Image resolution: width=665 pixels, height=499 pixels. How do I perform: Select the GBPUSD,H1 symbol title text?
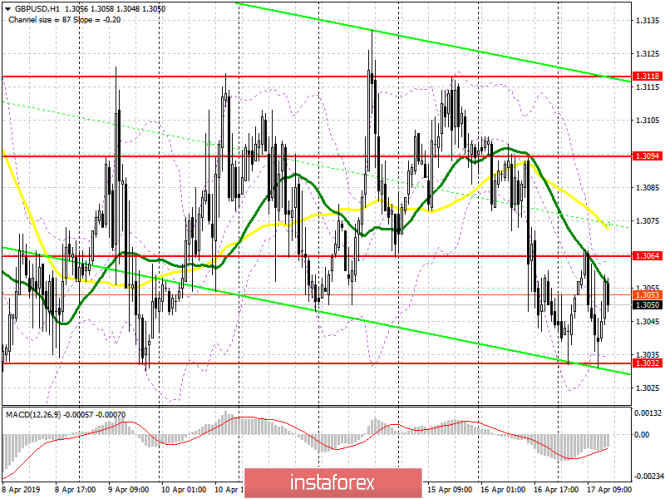coord(36,9)
